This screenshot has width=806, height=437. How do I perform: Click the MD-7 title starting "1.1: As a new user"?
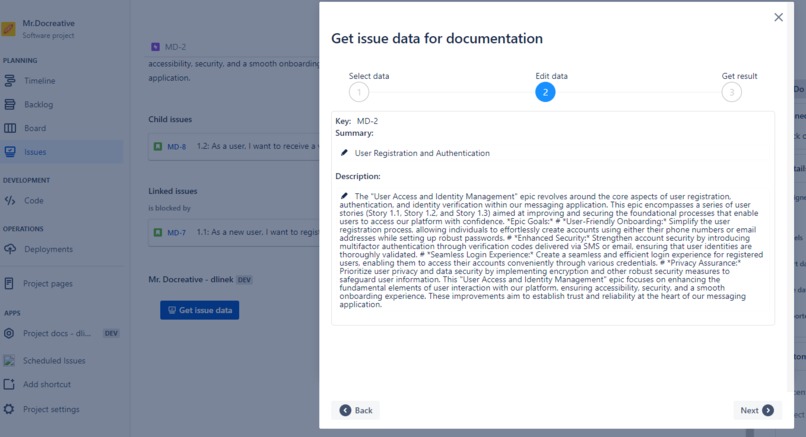pyautogui.click(x=258, y=232)
